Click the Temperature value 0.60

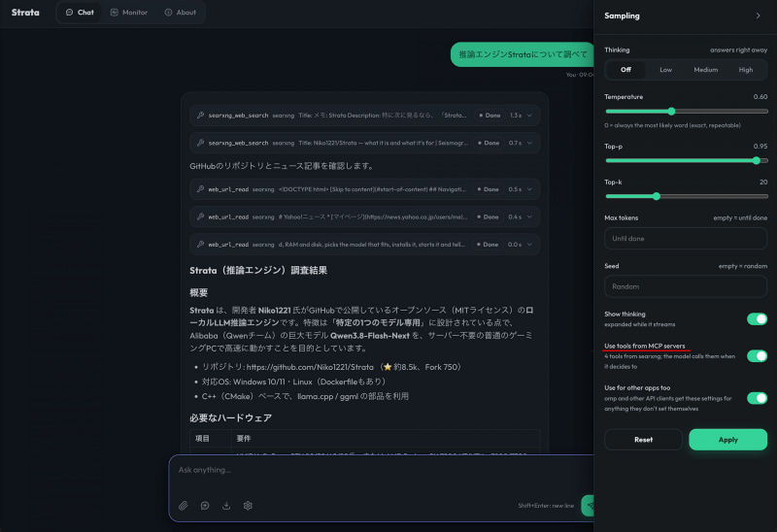click(760, 96)
